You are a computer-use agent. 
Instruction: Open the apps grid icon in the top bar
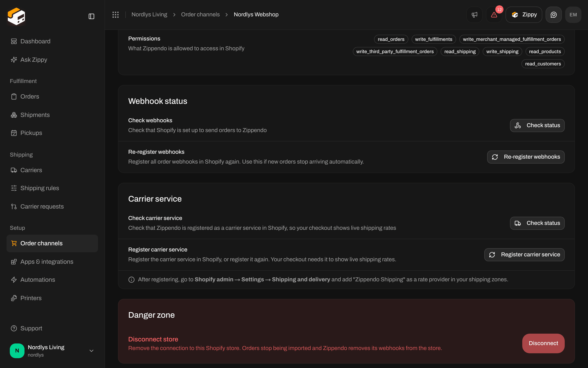pos(115,15)
